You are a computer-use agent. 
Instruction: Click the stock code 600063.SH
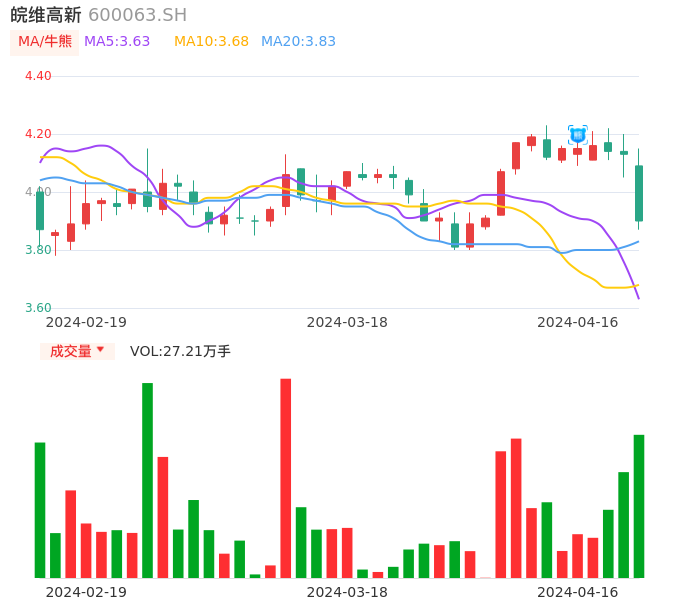click(x=137, y=15)
